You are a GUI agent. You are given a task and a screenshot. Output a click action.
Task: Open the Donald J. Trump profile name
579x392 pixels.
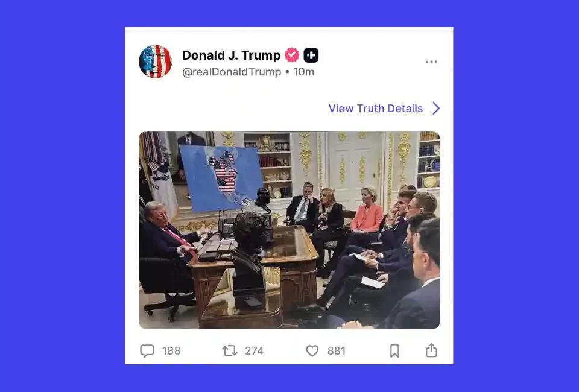(x=231, y=55)
